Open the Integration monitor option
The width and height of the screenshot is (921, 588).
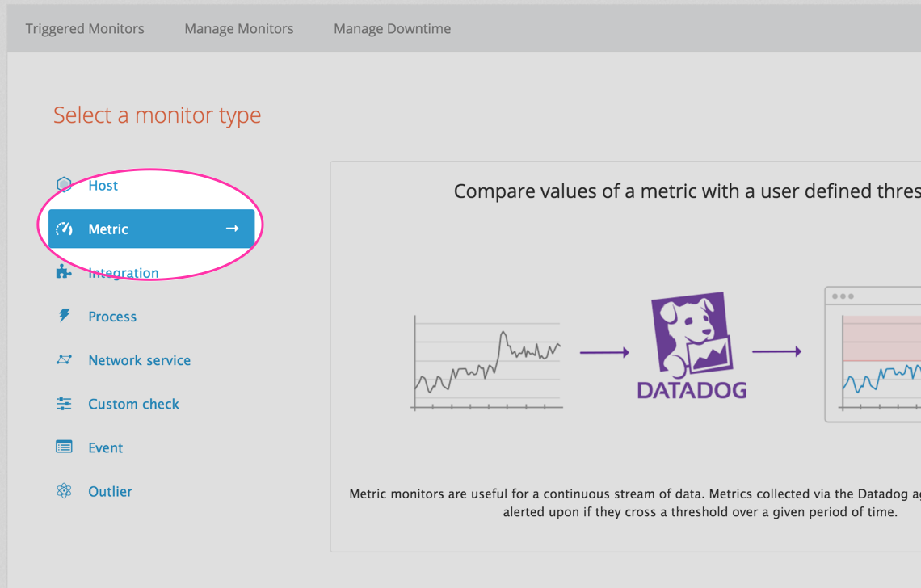coord(123,272)
